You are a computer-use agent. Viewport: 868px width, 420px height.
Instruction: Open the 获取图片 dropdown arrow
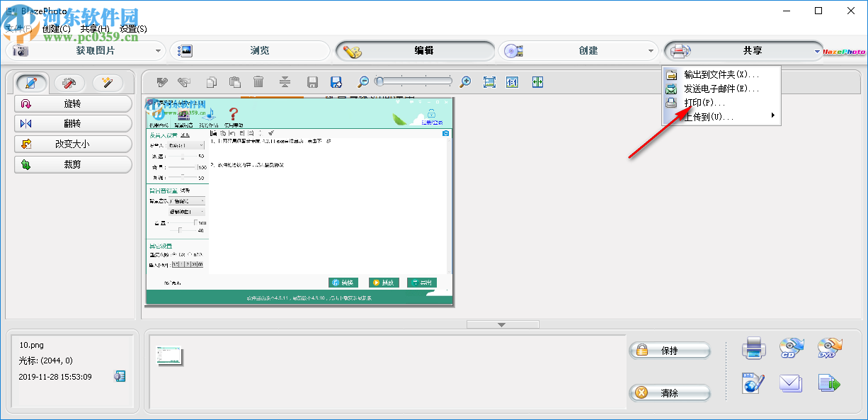click(x=159, y=50)
